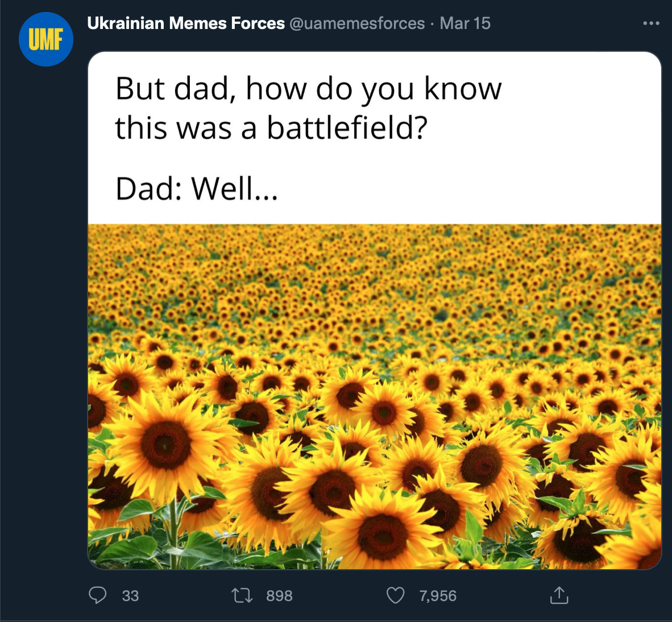Like the post by tapping the heart

coord(395,596)
